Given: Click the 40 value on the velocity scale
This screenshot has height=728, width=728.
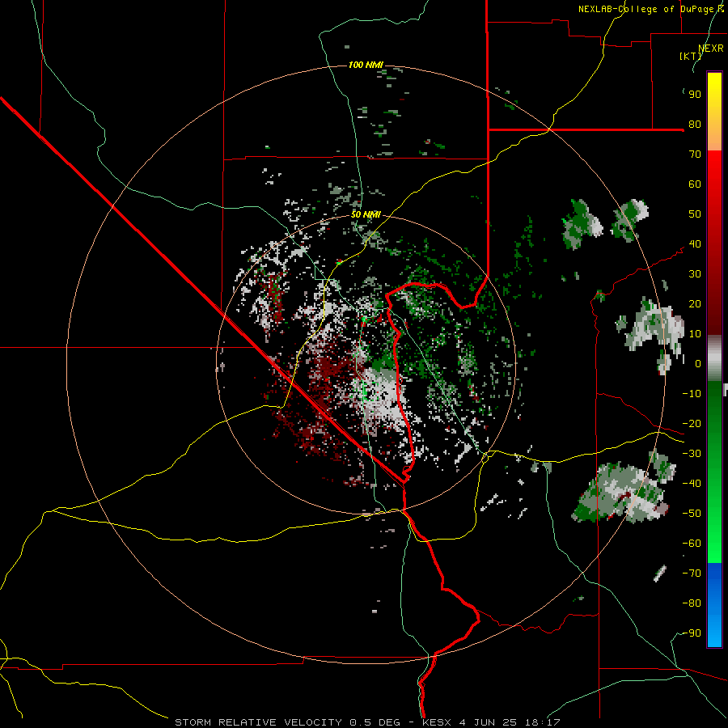Looking at the screenshot, I should [695, 244].
